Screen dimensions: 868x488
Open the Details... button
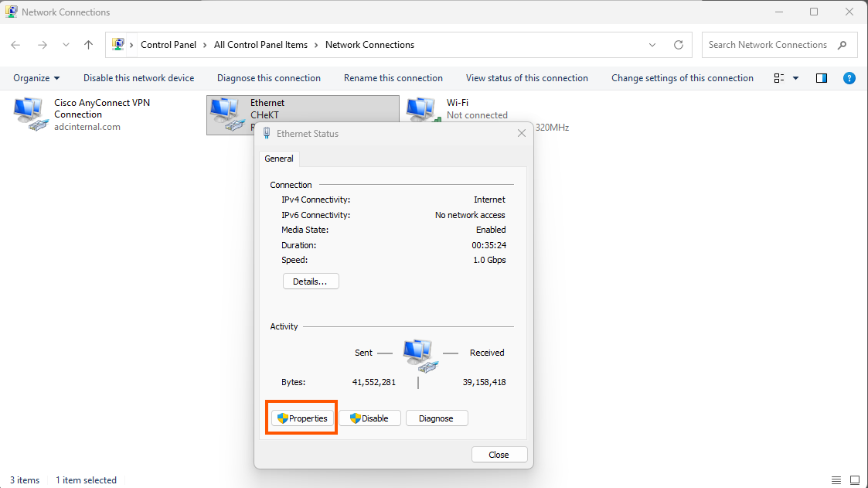[x=311, y=282]
